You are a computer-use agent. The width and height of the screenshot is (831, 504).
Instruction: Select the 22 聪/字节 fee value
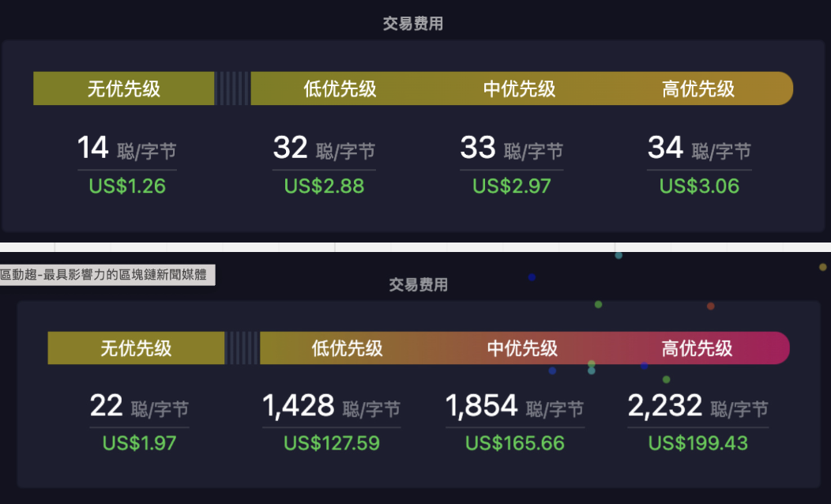pyautogui.click(x=139, y=407)
